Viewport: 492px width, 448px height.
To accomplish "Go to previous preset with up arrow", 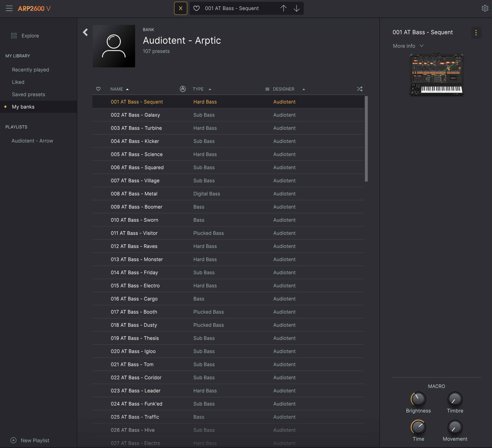I will pos(283,8).
